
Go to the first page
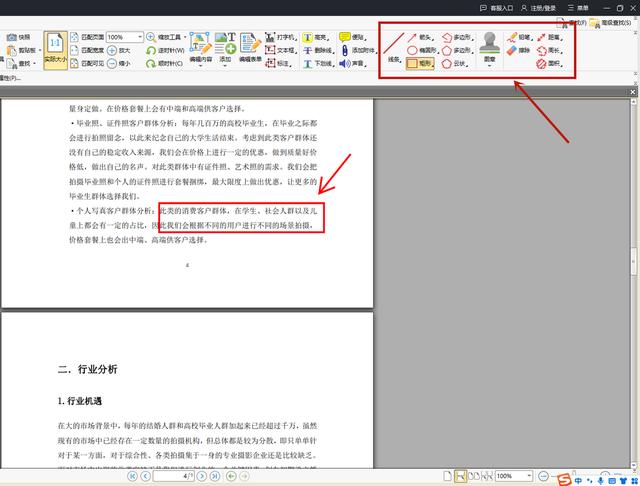(132, 476)
